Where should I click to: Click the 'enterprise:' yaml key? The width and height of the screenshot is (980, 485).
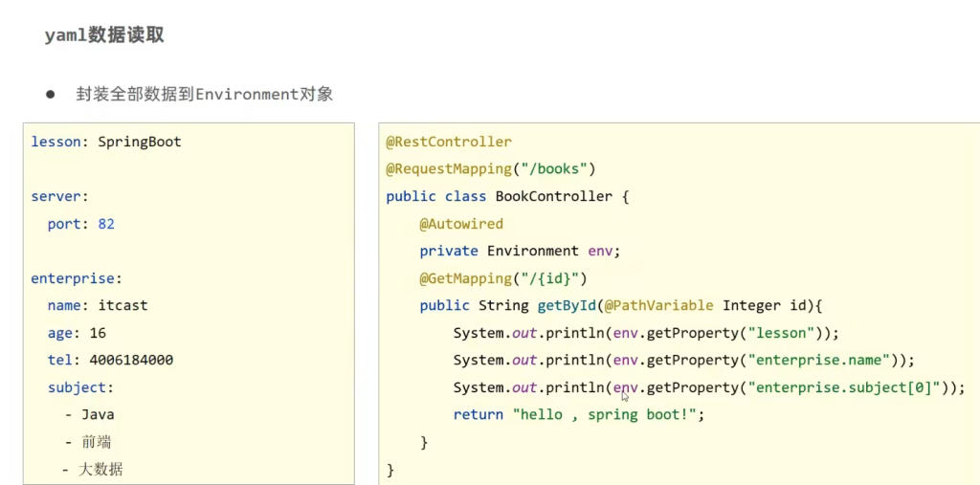76,278
